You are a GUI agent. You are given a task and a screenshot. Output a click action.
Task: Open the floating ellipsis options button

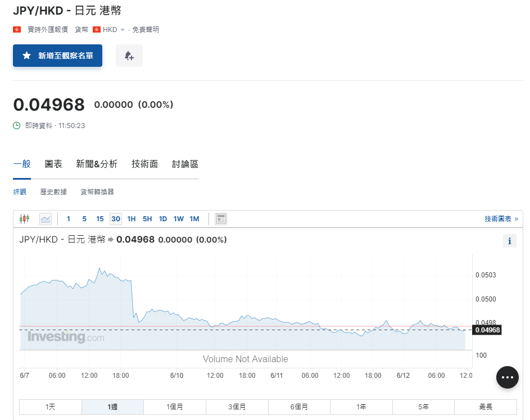coord(507,377)
